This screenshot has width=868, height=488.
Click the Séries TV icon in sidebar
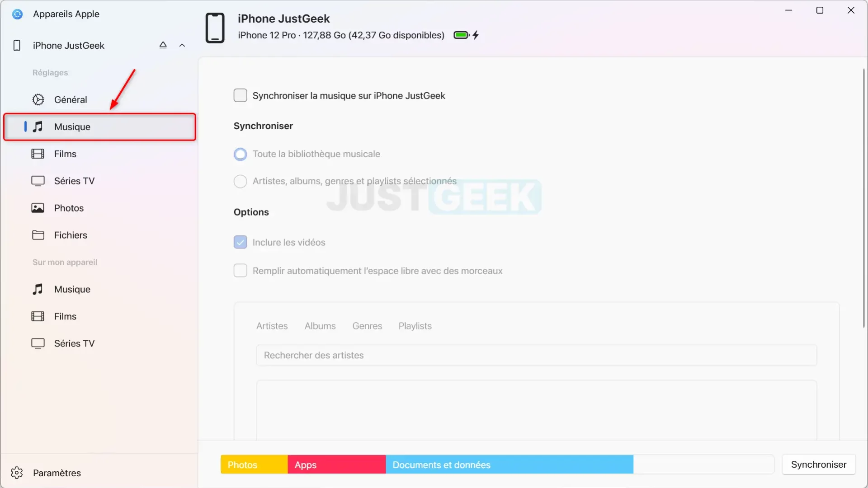(x=38, y=181)
